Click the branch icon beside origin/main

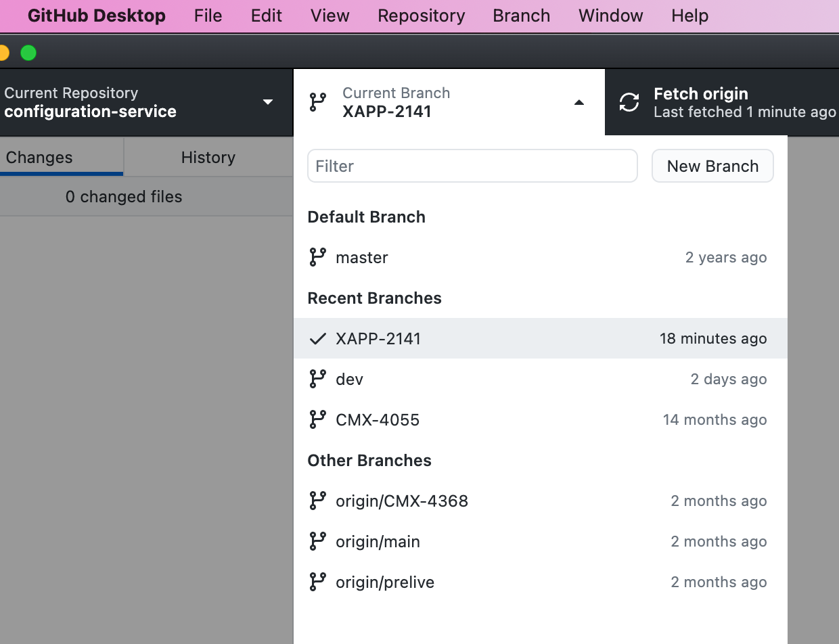[x=317, y=541]
